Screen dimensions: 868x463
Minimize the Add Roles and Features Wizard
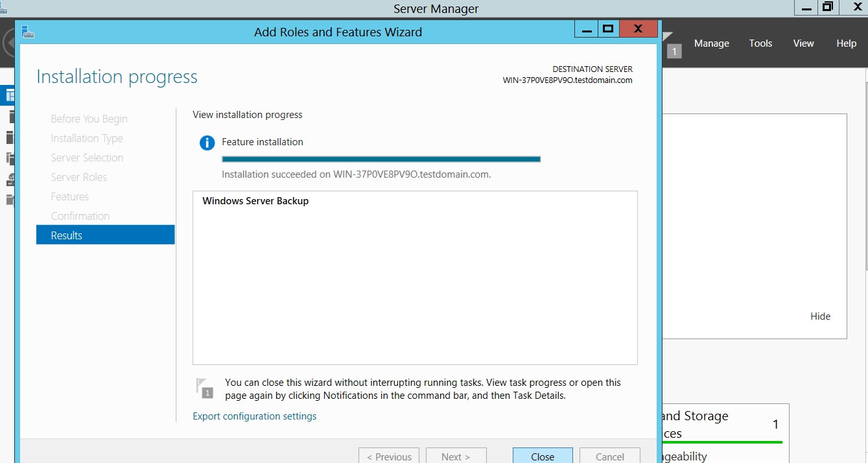[x=587, y=29]
